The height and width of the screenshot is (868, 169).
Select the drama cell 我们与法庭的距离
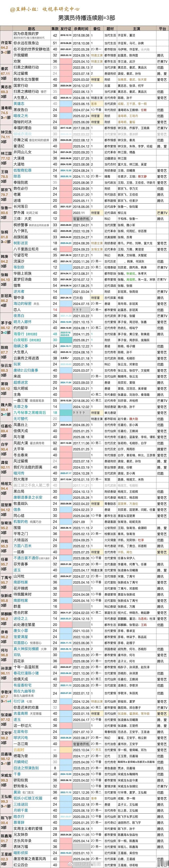pos(28,467)
